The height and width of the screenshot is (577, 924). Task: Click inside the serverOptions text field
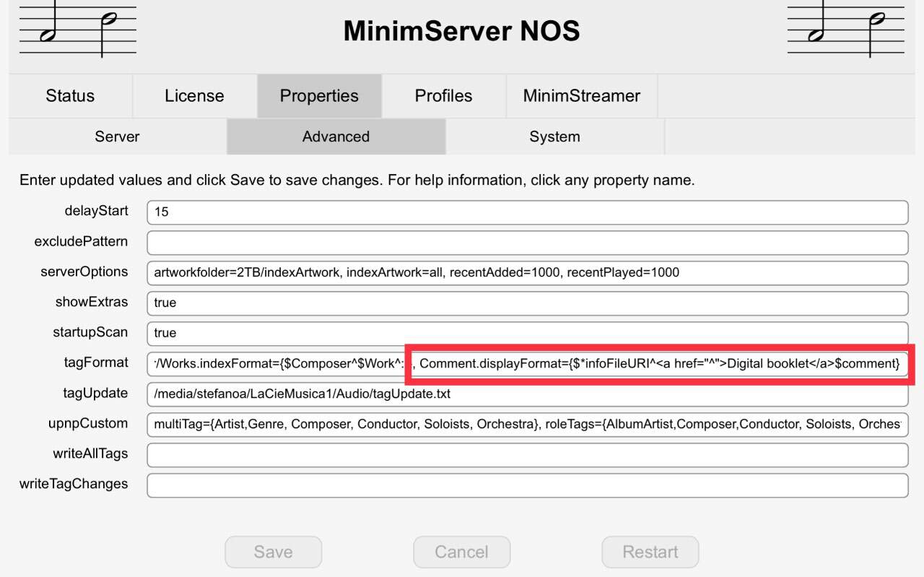pyautogui.click(x=527, y=273)
